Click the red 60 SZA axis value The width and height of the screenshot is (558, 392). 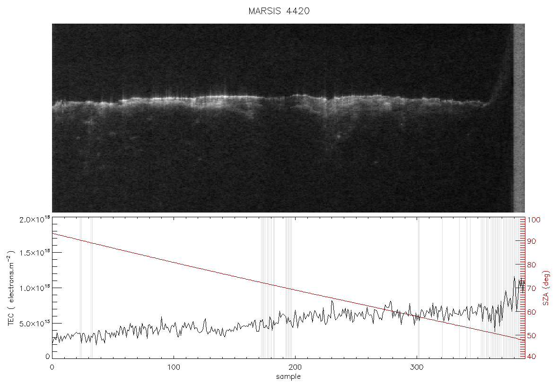pyautogui.click(x=532, y=312)
